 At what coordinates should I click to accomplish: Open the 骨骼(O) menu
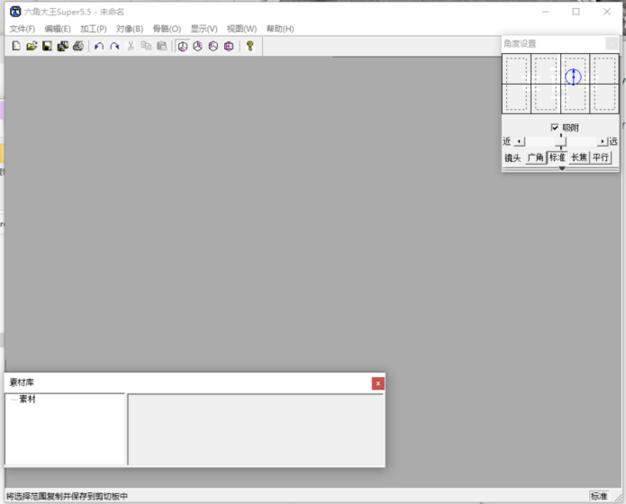click(x=167, y=29)
